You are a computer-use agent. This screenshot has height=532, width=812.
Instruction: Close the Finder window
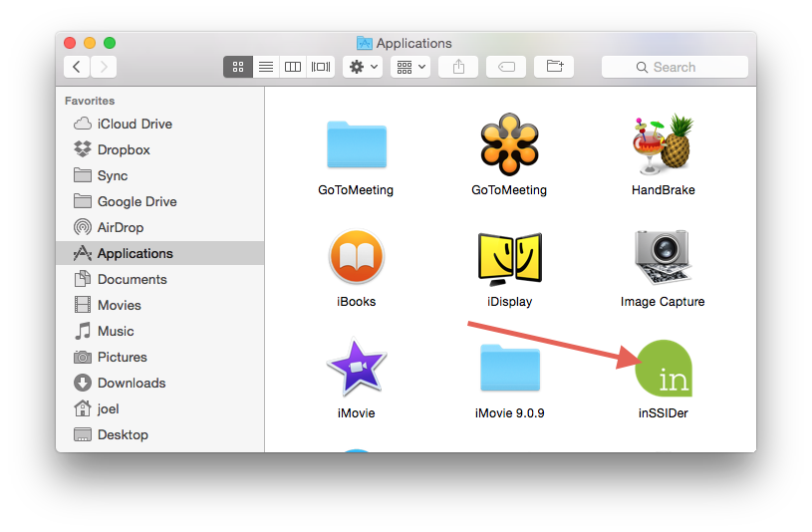[70, 43]
